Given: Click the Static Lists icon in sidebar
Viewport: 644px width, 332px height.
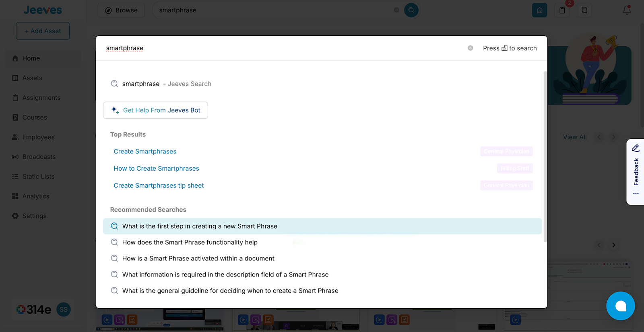Looking at the screenshot, I should point(15,177).
